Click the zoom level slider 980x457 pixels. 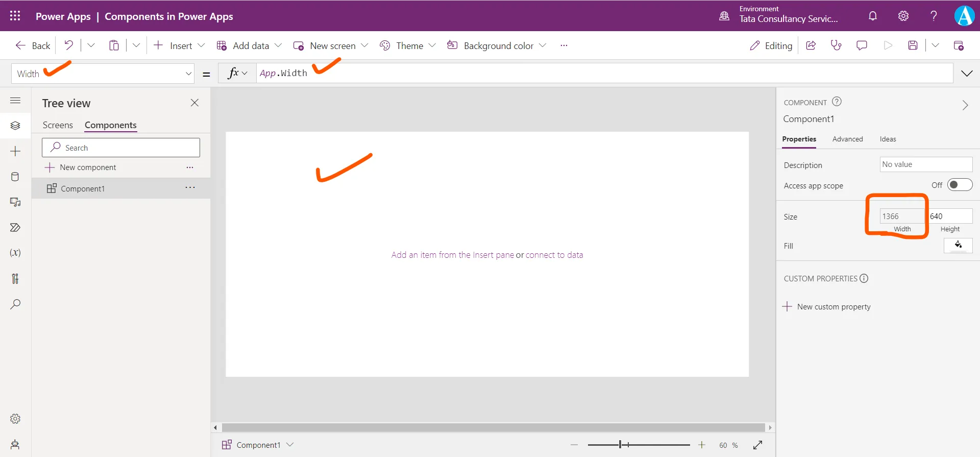[x=638, y=445]
